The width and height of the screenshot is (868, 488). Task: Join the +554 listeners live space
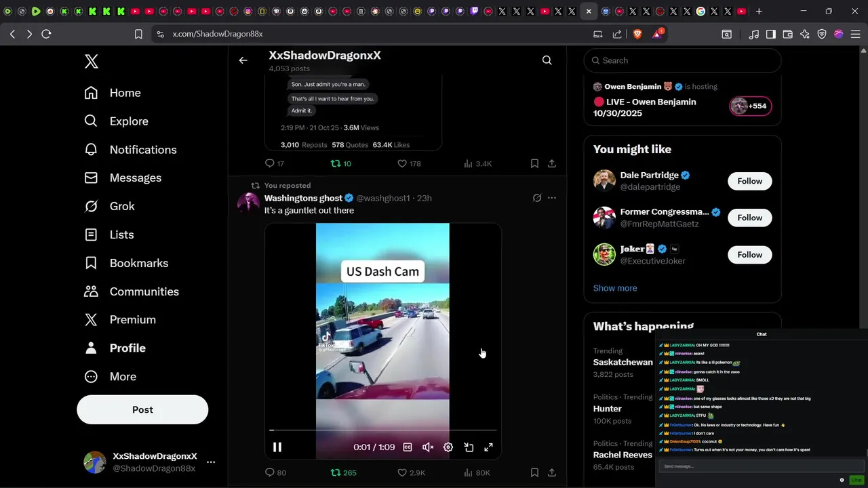coord(751,106)
